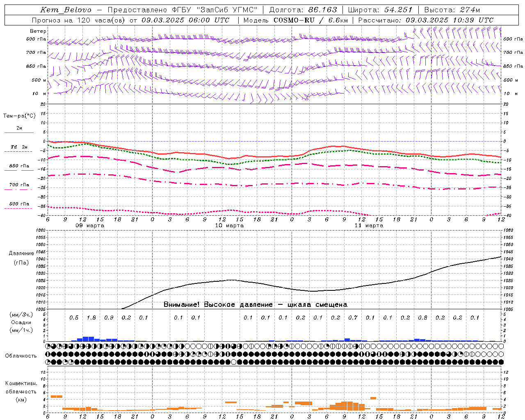
Task: Click the computed time 09.03.2025 10:39 UTC
Action: point(450,20)
